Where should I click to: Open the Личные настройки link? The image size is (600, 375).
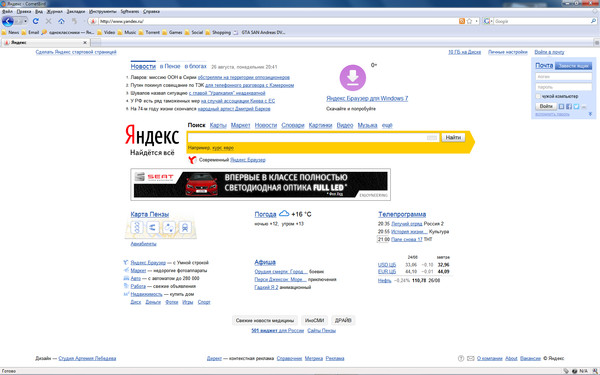507,52
